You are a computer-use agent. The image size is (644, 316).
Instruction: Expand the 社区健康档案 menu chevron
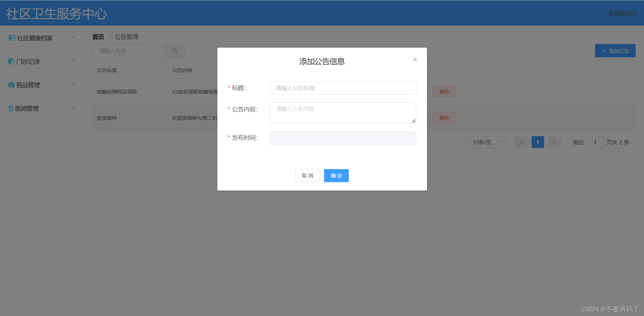pyautogui.click(x=73, y=37)
